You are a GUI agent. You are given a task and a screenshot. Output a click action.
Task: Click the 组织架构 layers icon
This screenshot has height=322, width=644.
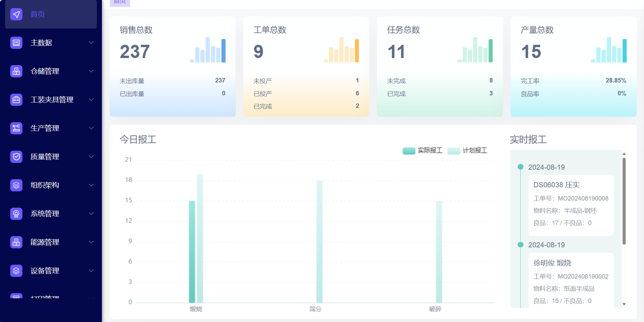tap(16, 185)
